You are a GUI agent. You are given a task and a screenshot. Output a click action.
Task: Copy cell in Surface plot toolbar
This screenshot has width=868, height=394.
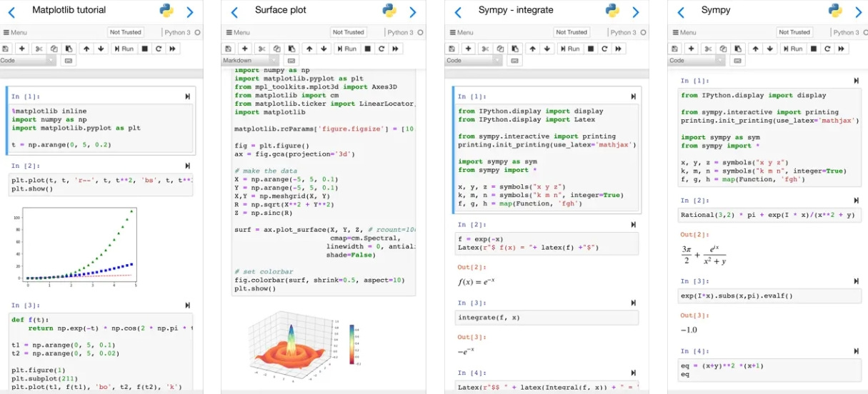point(276,49)
